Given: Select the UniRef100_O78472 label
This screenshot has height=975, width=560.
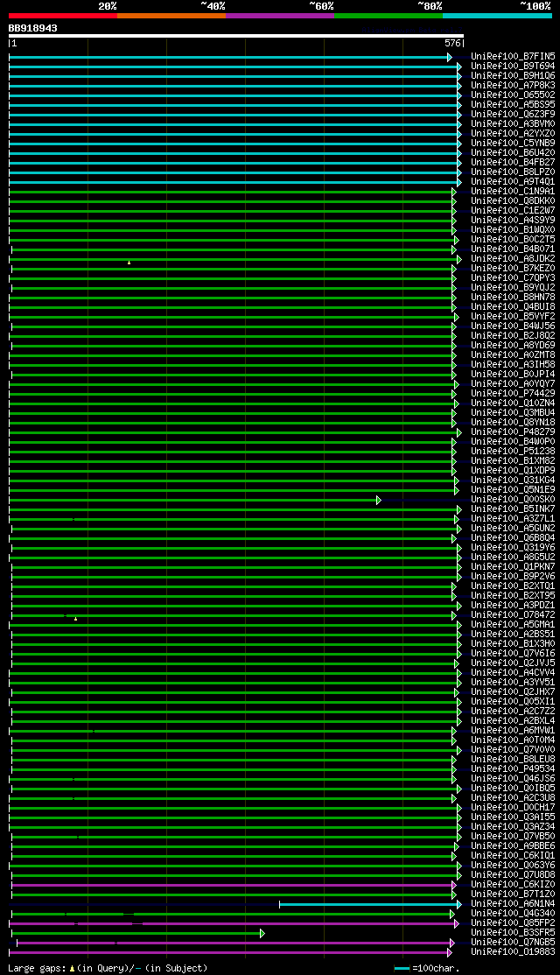Looking at the screenshot, I should click(513, 615).
